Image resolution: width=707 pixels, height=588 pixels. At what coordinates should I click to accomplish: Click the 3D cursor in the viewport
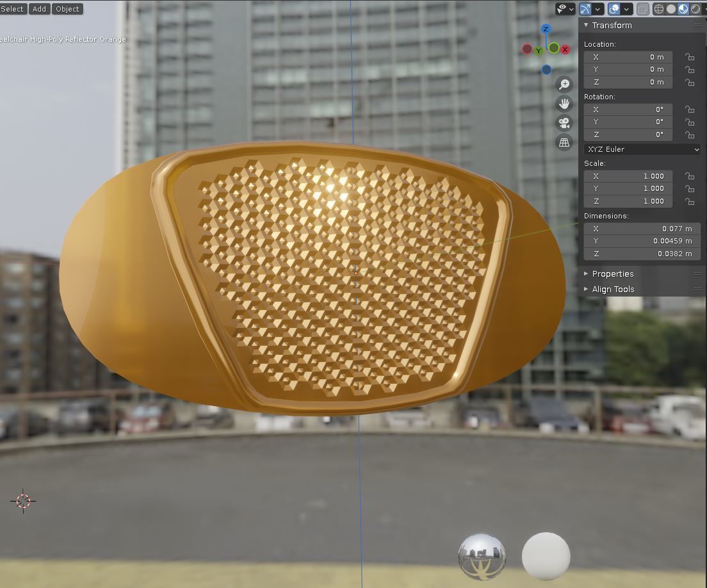23,501
